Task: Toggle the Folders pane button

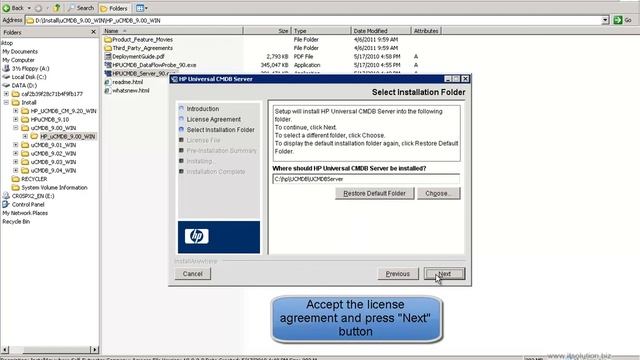Action: 114,8
